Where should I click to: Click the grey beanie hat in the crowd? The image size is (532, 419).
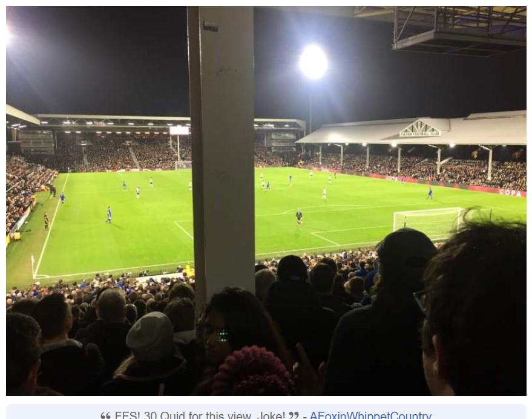(150, 336)
